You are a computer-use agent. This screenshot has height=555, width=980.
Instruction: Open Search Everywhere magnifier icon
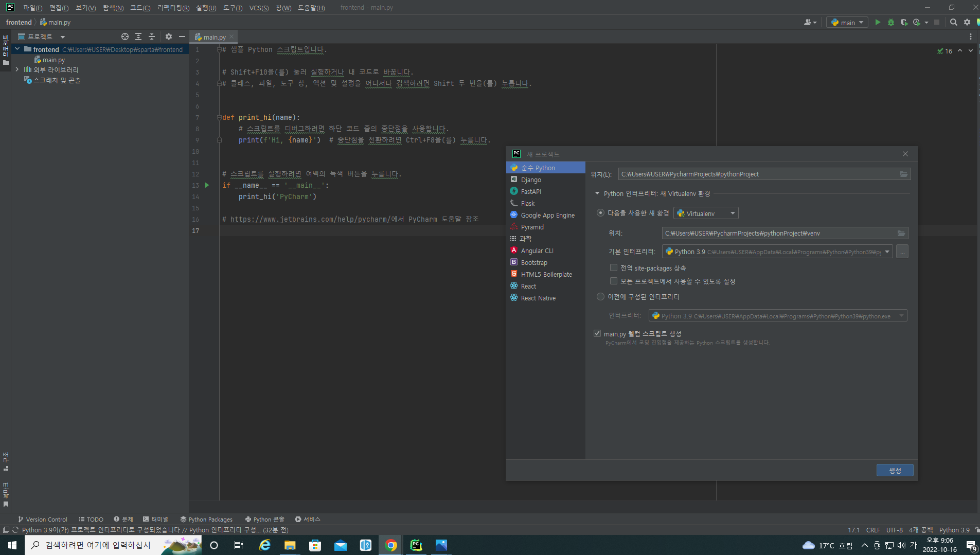point(954,22)
